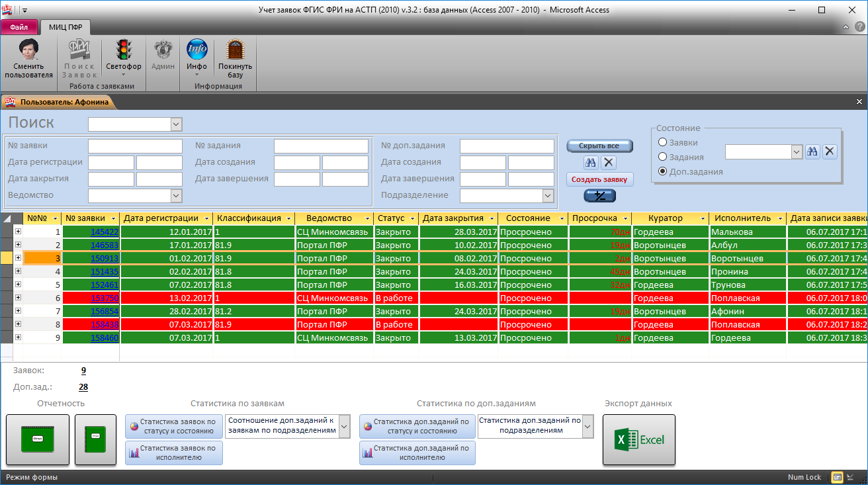The height and width of the screenshot is (485, 868).
Task: Open the Ведомство search dropdown
Action: (x=176, y=195)
